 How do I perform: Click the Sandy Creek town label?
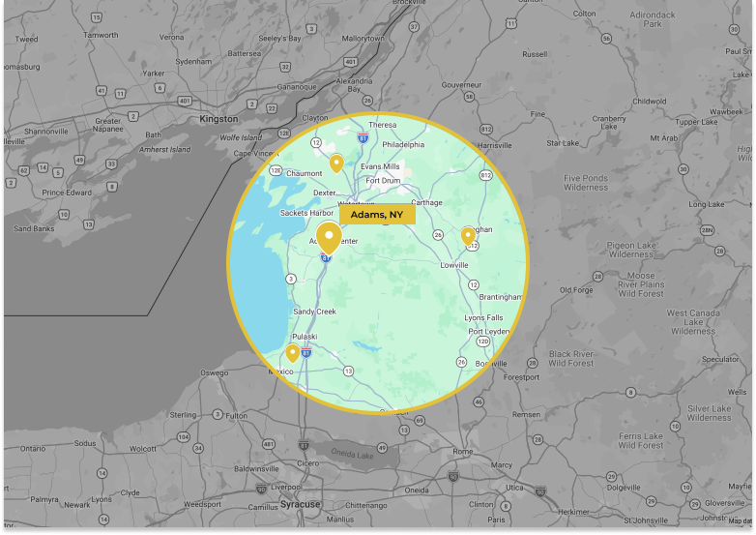(x=314, y=312)
